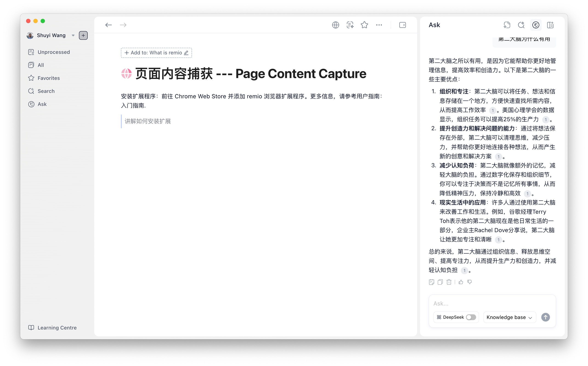Collapse the side panel with the sidebar icon

[x=402, y=25]
